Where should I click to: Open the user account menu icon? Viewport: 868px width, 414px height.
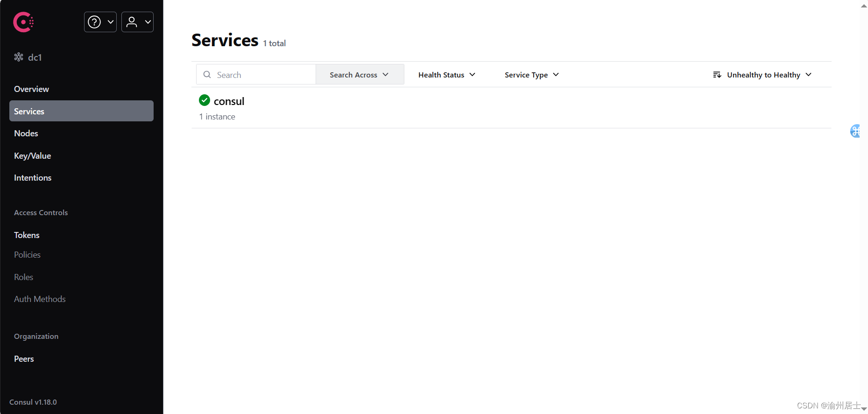132,22
